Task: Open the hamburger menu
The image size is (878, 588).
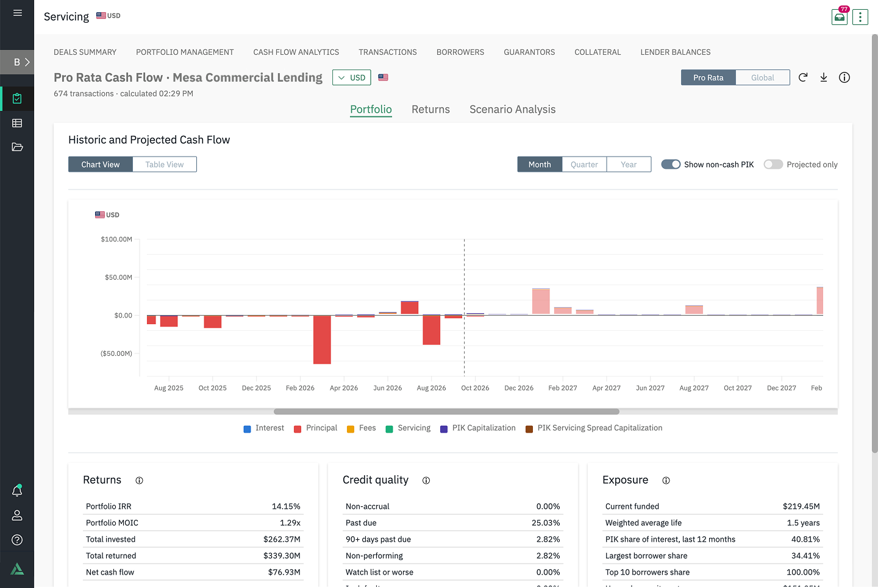Action: click(17, 13)
